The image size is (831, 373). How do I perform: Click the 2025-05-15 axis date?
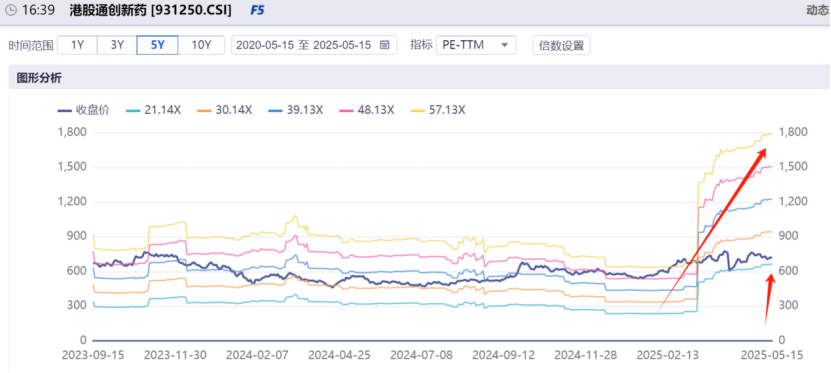(x=771, y=355)
